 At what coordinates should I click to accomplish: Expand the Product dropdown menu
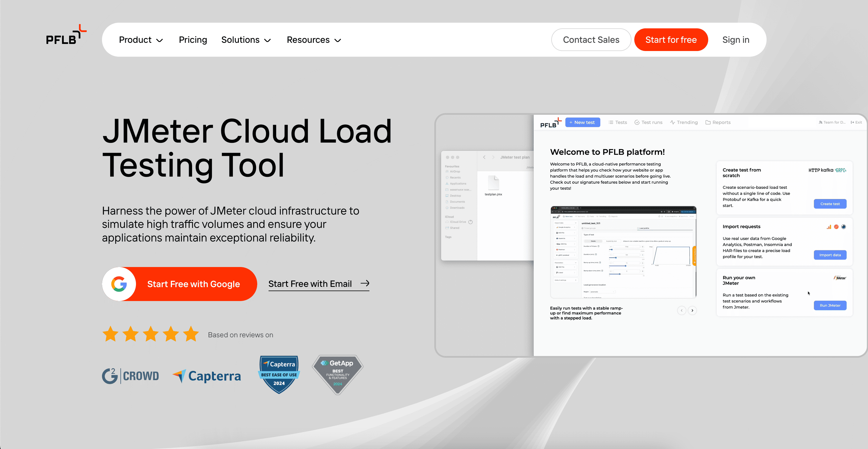pyautogui.click(x=141, y=40)
